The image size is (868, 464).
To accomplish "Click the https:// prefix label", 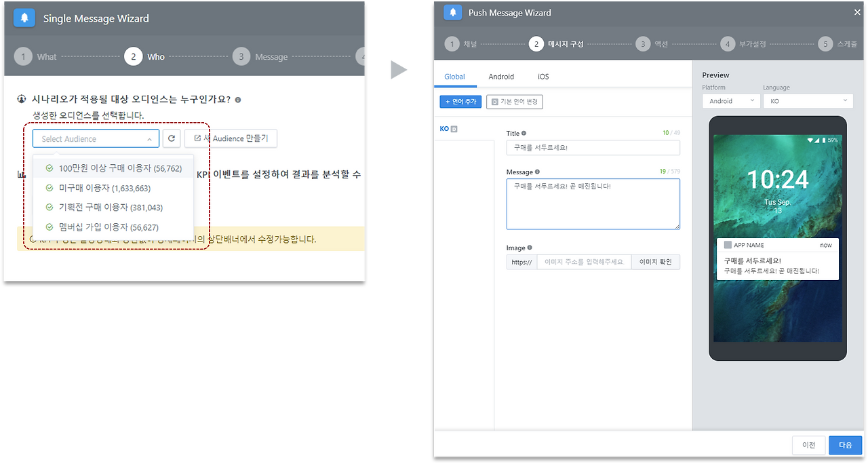I will (x=521, y=262).
